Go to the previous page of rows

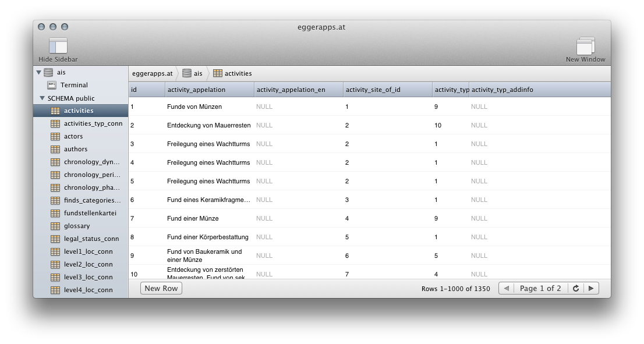[x=507, y=289]
